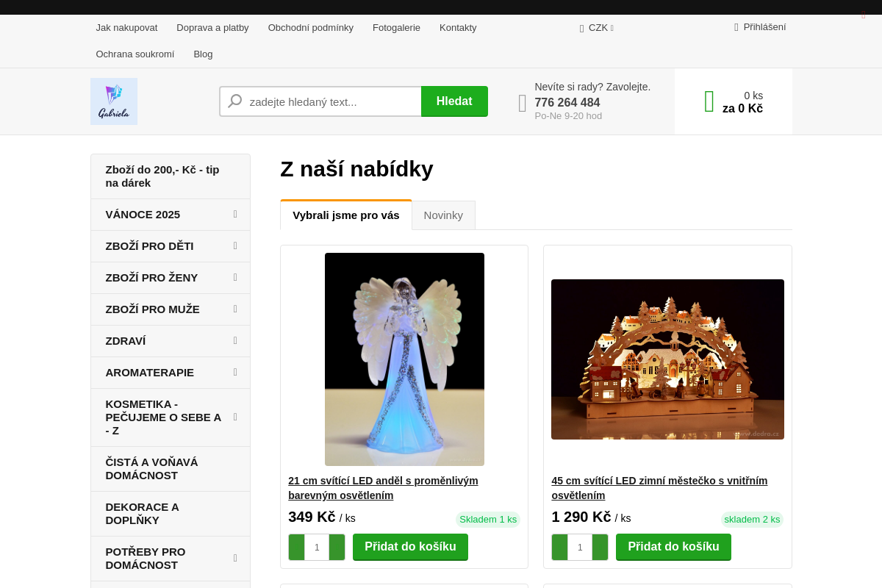Expand the VÁNOCE 2025 category

coord(235,214)
